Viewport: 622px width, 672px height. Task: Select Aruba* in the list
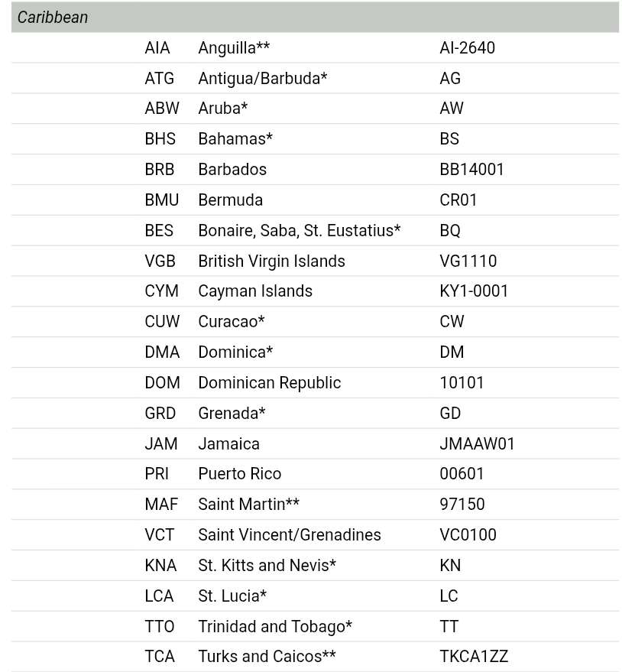pyautogui.click(x=222, y=109)
